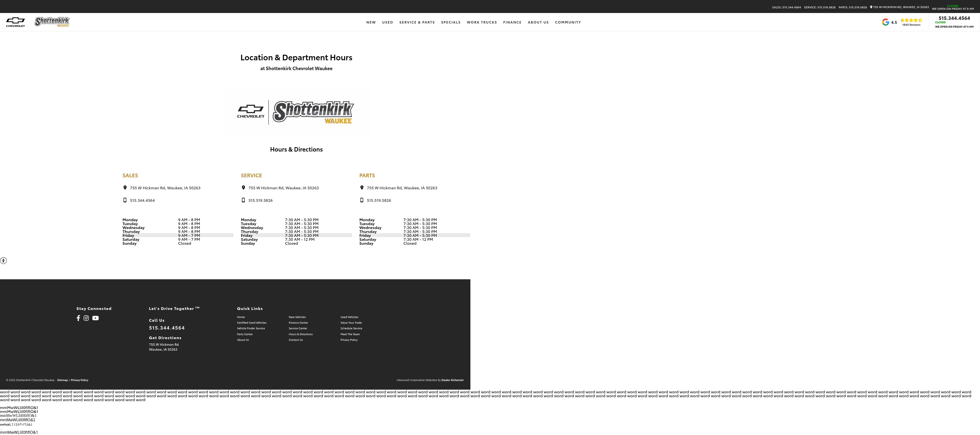Open the Instagram icon under Stay Connected
The width and height of the screenshot is (980, 435).
click(86, 318)
